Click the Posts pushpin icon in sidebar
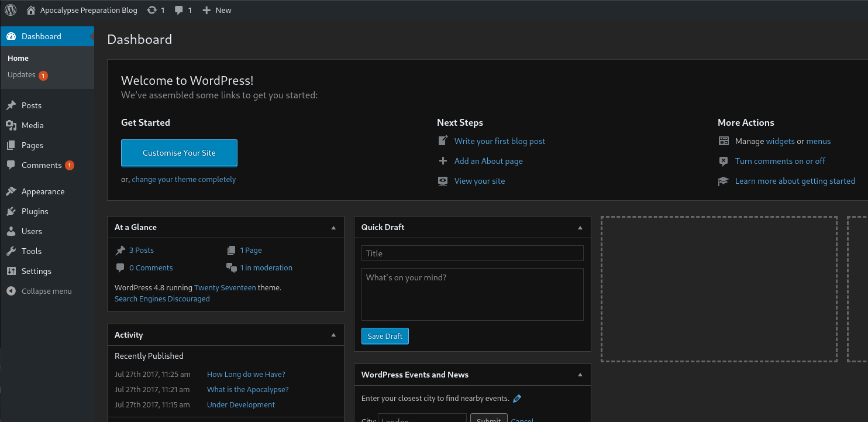The height and width of the screenshot is (422, 868). (x=11, y=105)
